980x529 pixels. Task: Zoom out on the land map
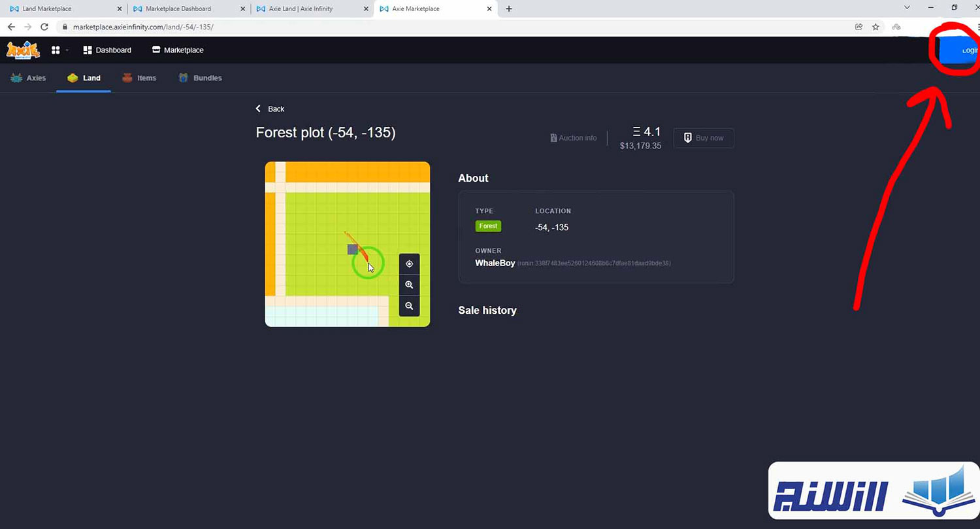[409, 306]
